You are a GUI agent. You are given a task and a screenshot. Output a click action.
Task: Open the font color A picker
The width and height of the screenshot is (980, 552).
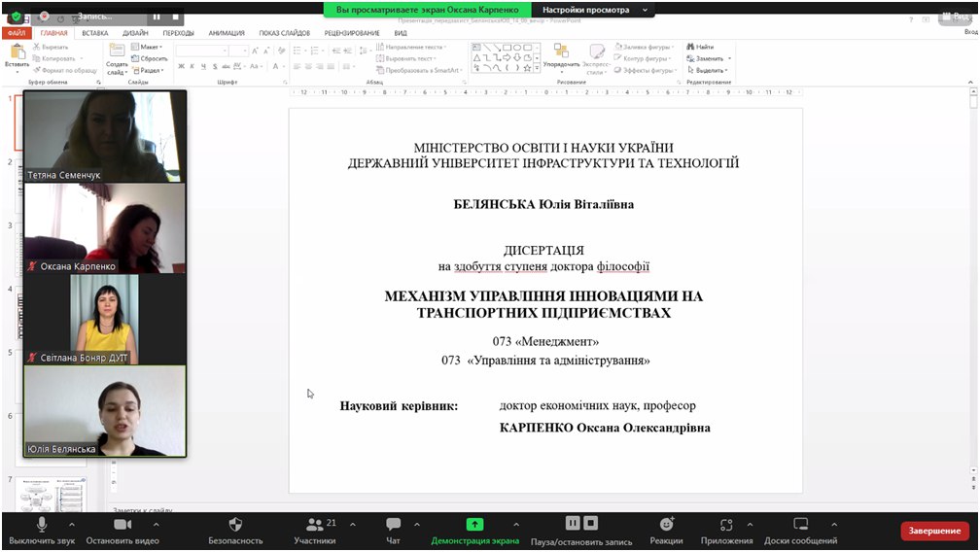276,66
